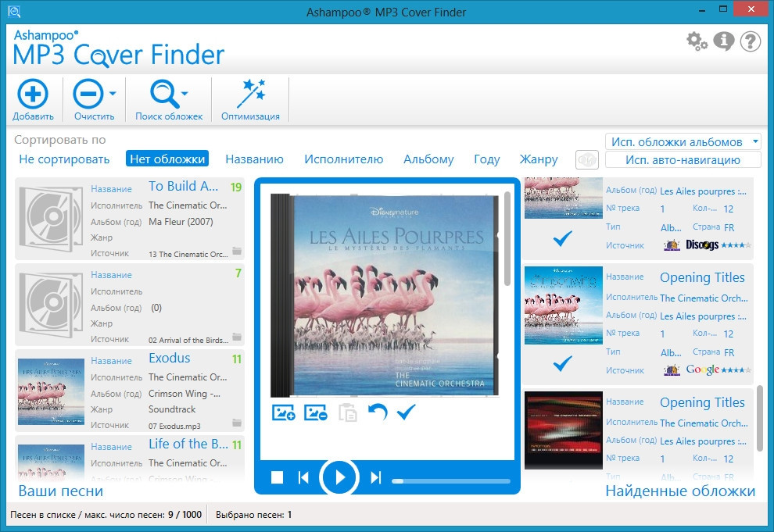The image size is (774, 532).
Task: Click the source icon beside Discogs logo
Action: 672,245
